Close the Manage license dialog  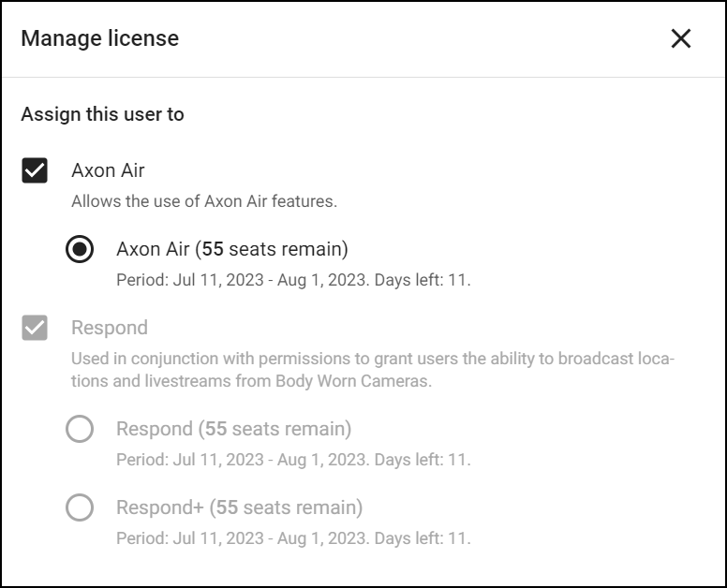[680, 38]
